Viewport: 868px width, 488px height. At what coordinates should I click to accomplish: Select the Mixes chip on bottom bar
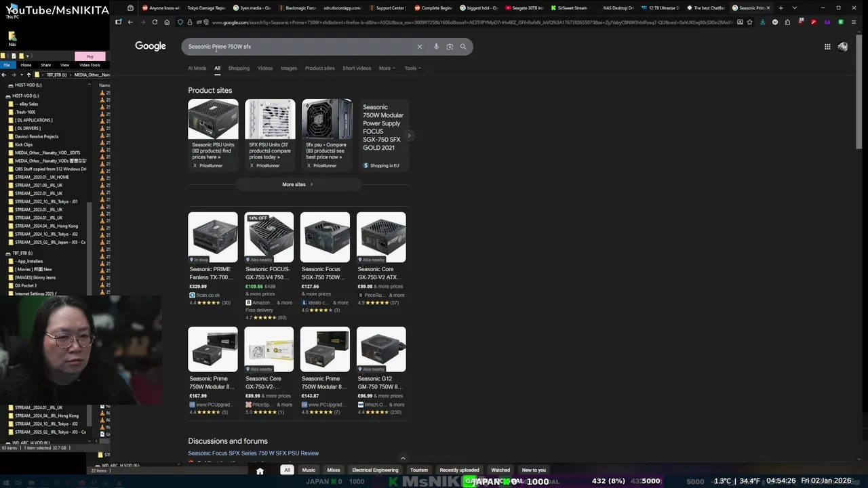point(334,470)
